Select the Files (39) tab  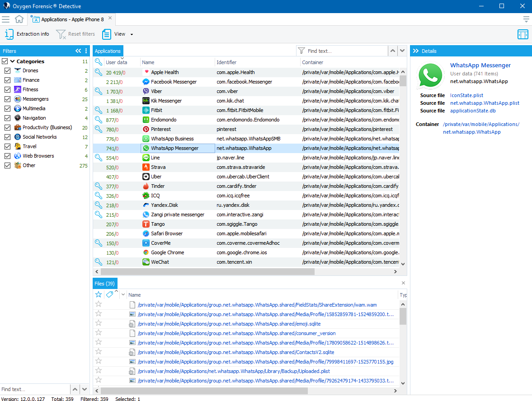[x=104, y=284]
